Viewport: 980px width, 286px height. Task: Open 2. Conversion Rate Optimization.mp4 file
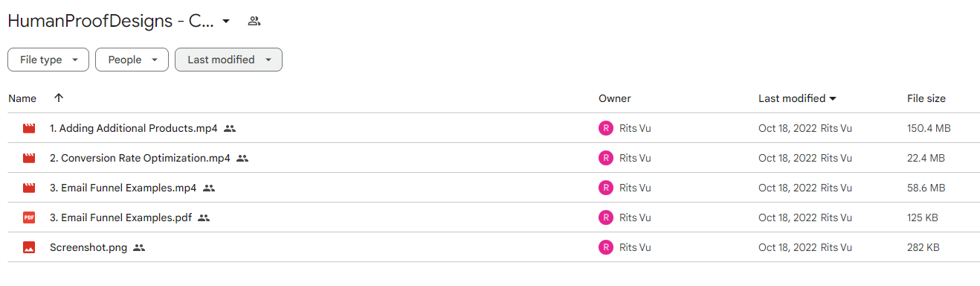point(140,158)
